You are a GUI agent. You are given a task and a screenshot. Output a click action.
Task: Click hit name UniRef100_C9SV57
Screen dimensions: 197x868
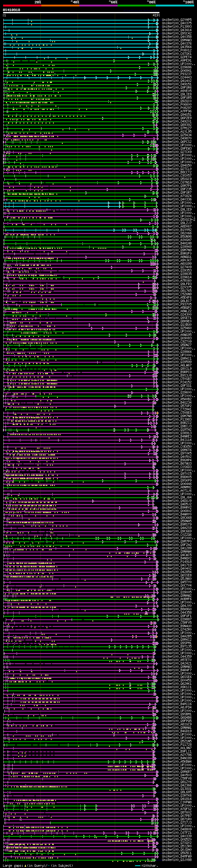[177, 176]
